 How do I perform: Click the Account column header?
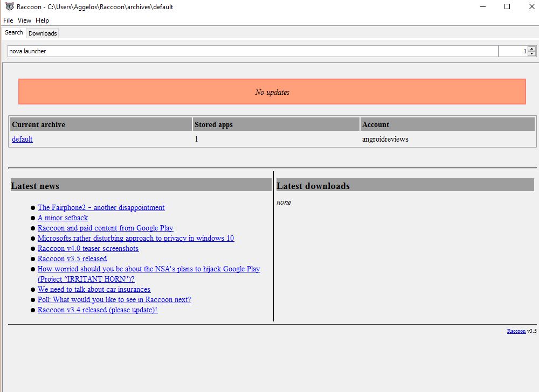pyautogui.click(x=447, y=124)
